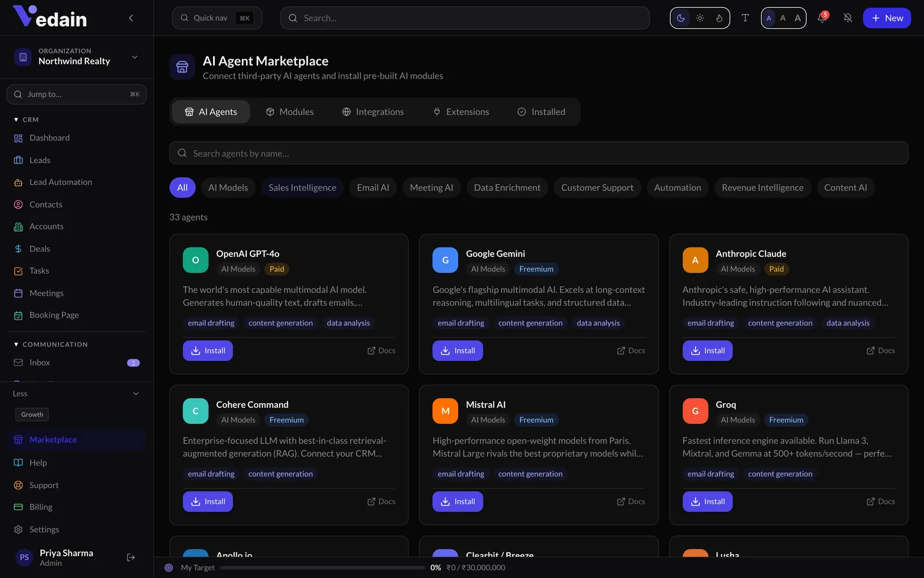The image size is (924, 578).
Task: Open the Quick nav menu
Action: [217, 18]
